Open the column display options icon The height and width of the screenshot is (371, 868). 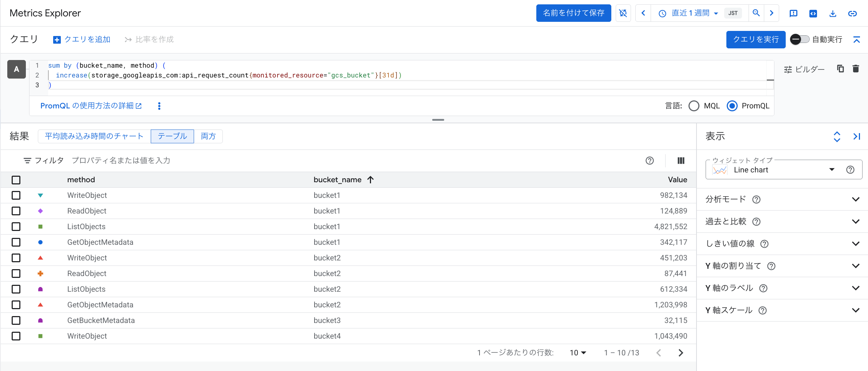681,160
